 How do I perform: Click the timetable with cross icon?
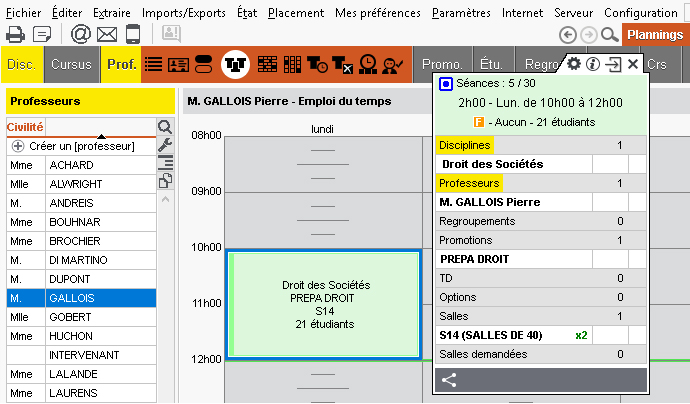click(x=342, y=65)
